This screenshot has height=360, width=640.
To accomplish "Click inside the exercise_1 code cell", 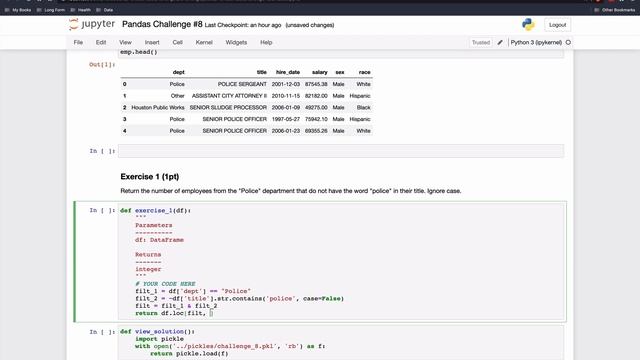I will [341, 262].
